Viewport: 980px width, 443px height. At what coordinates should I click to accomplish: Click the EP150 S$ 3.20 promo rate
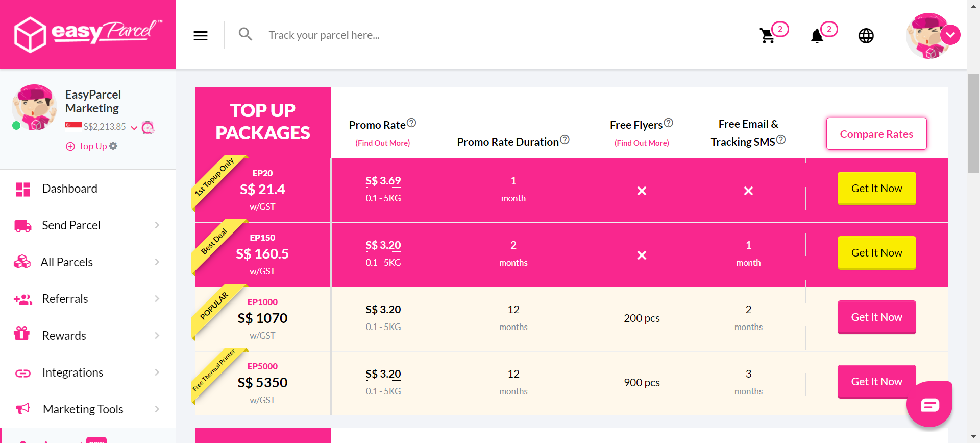[x=383, y=245]
